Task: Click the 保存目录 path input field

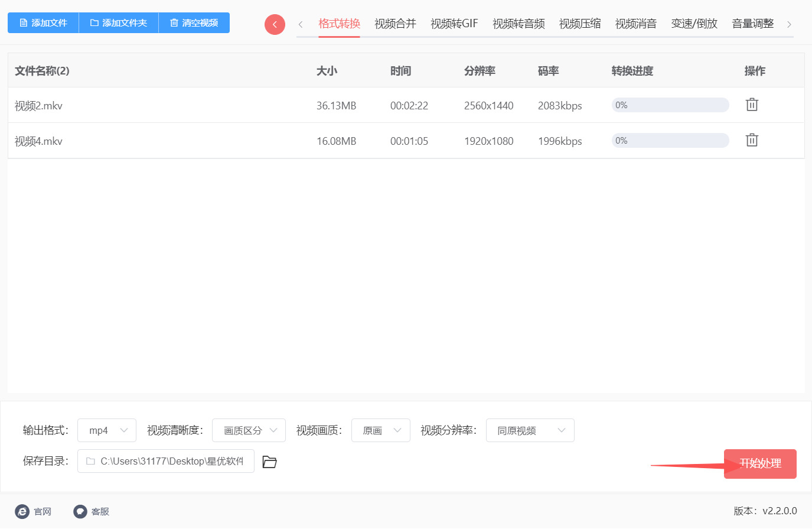Action: [166, 461]
